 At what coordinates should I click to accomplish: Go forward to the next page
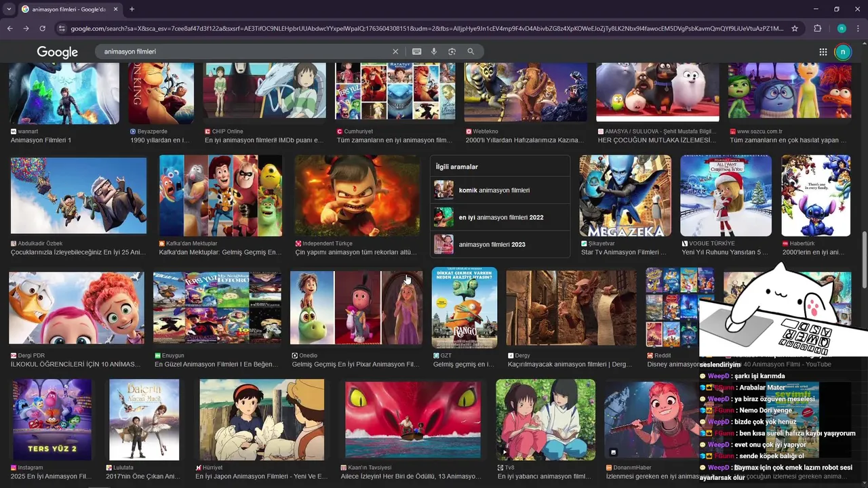coord(26,28)
